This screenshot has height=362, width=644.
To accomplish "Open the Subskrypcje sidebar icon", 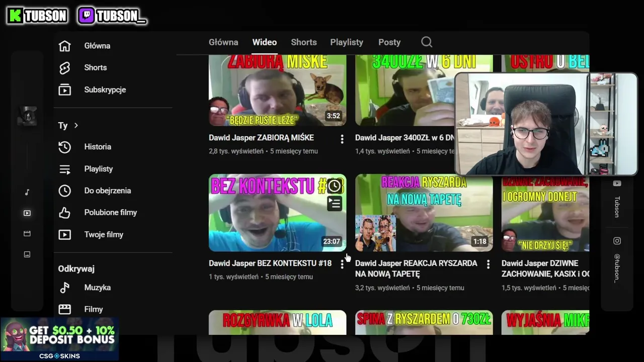I will coord(64,90).
